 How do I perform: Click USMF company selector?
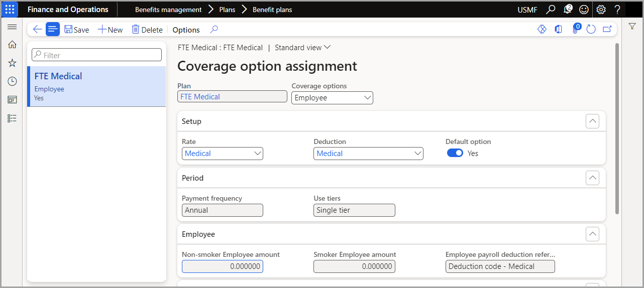528,10
